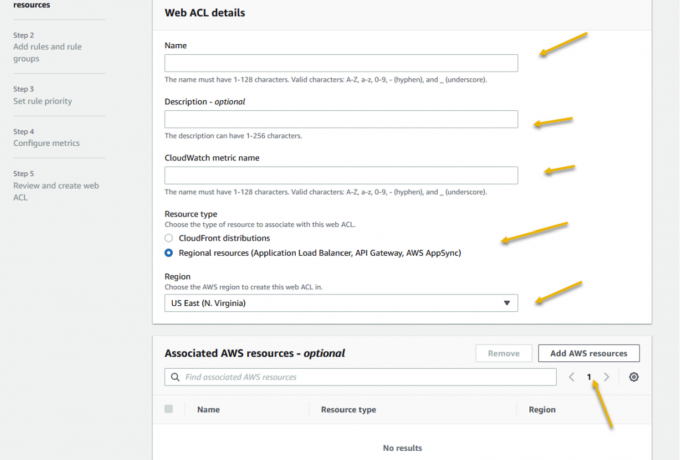Focus the Find associated AWS resources search box
Screen dimensions: 680x460
tap(365, 377)
